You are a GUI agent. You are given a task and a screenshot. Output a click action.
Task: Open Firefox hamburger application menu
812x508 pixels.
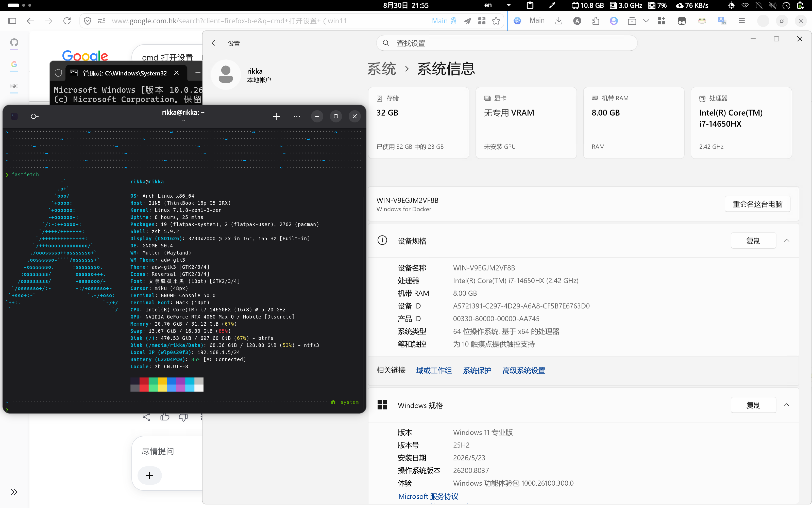pos(741,21)
